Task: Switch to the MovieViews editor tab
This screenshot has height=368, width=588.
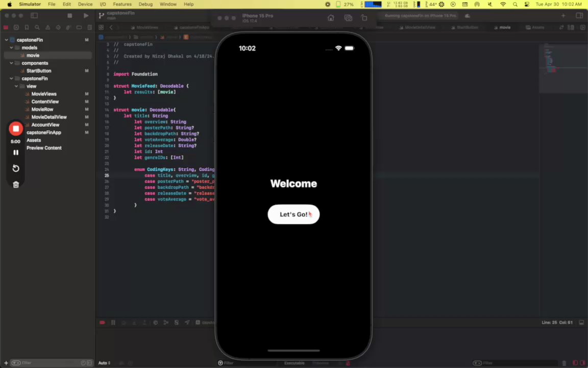Action: (x=144, y=28)
